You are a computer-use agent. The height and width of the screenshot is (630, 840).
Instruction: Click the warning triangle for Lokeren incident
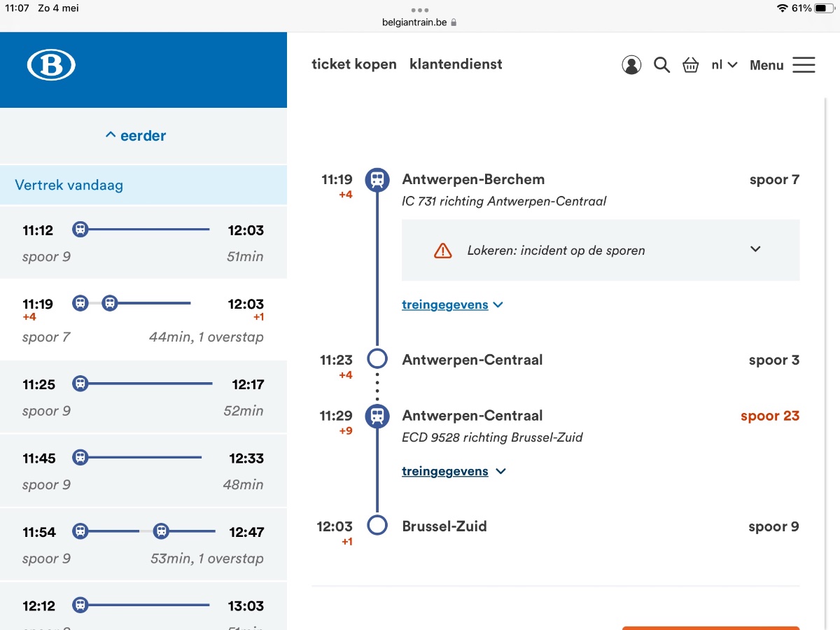(x=443, y=251)
